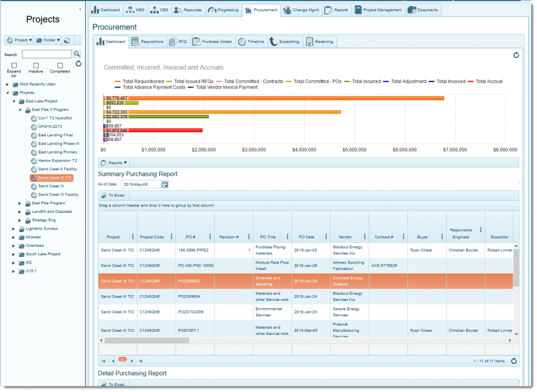Check the Inactive filter checkbox
The height and width of the screenshot is (392, 537).
point(35,65)
